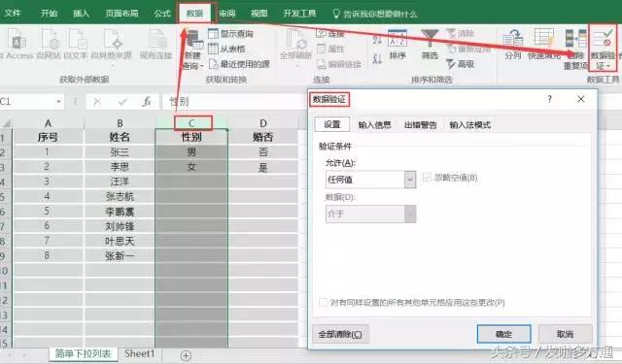Open the 页面布局 ribbon tab
The image size is (622, 364).
(121, 13)
